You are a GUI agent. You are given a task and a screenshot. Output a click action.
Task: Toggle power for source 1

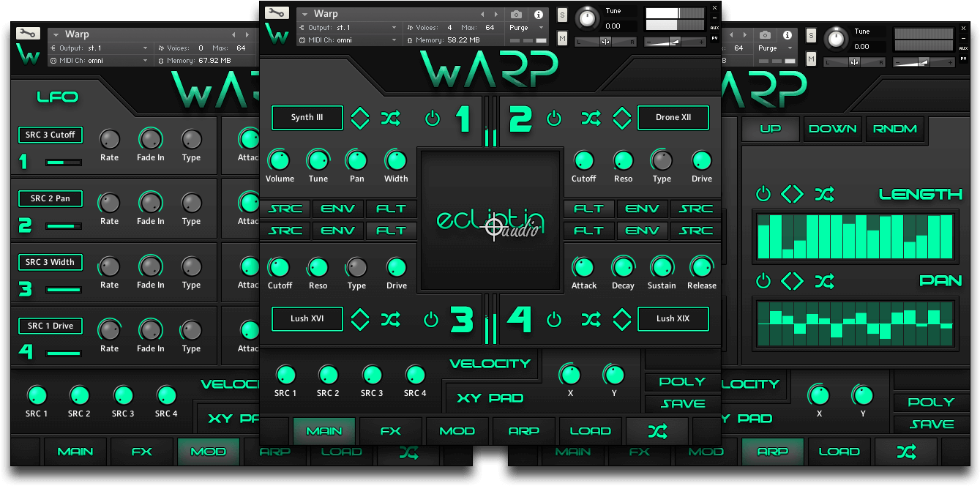pos(433,118)
